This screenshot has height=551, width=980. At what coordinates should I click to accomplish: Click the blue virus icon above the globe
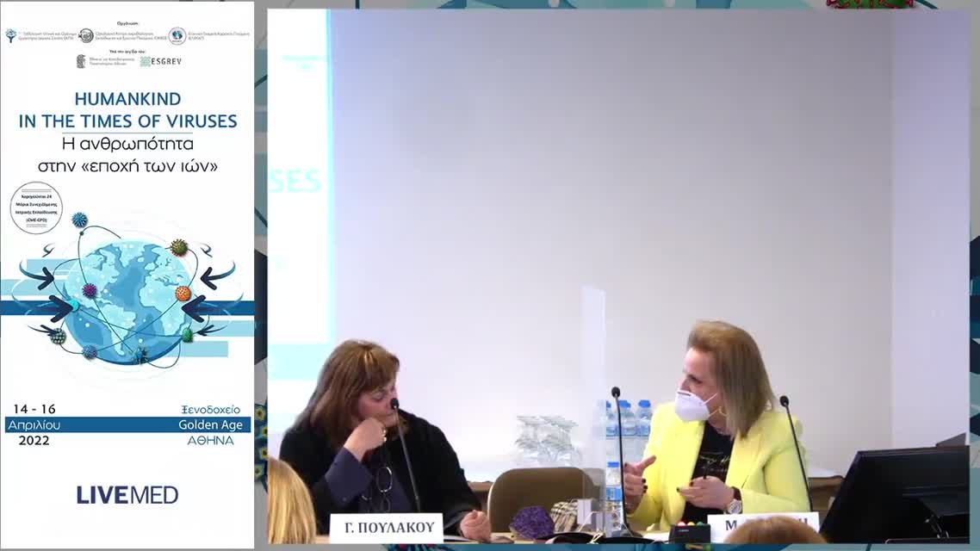(79, 220)
